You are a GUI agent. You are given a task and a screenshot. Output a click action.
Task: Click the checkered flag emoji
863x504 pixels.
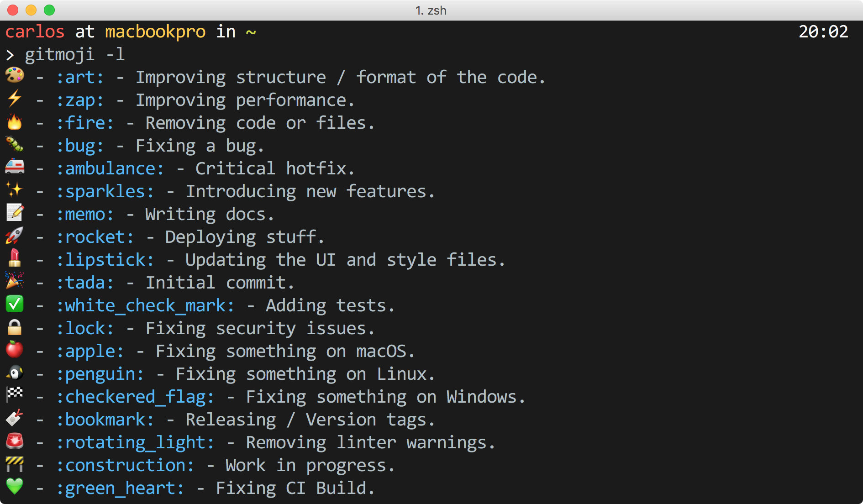pos(15,395)
